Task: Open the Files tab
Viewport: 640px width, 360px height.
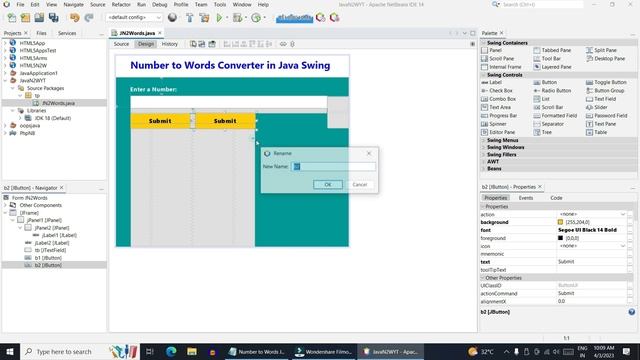Action: (x=41, y=33)
